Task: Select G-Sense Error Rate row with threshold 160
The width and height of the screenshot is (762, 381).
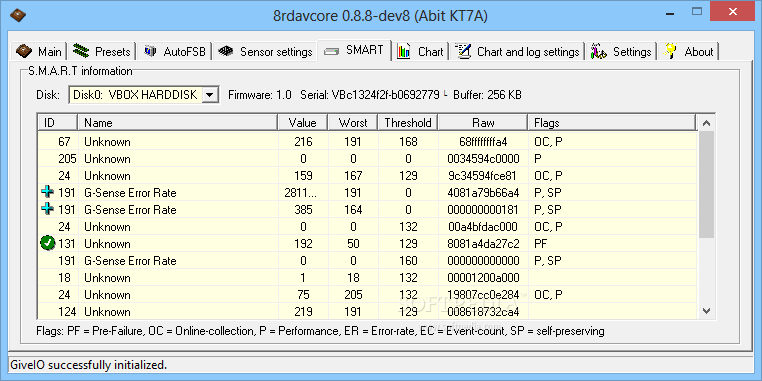Action: pyautogui.click(x=367, y=260)
